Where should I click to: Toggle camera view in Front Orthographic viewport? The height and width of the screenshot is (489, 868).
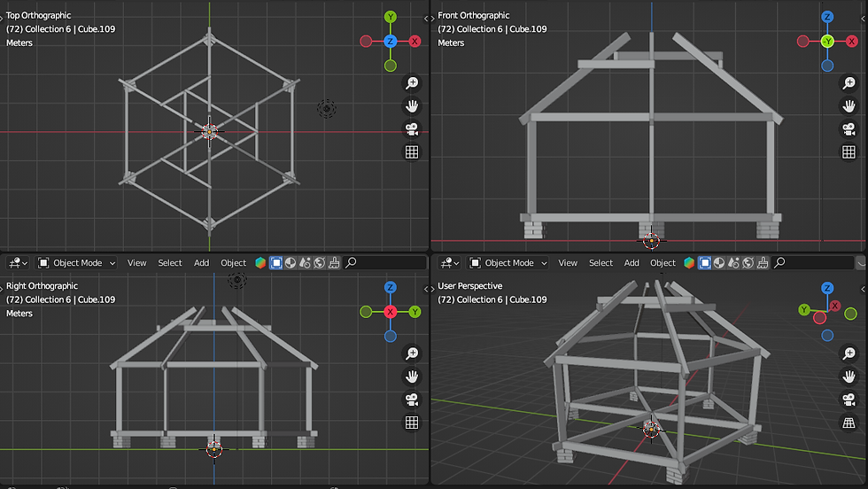[849, 129]
